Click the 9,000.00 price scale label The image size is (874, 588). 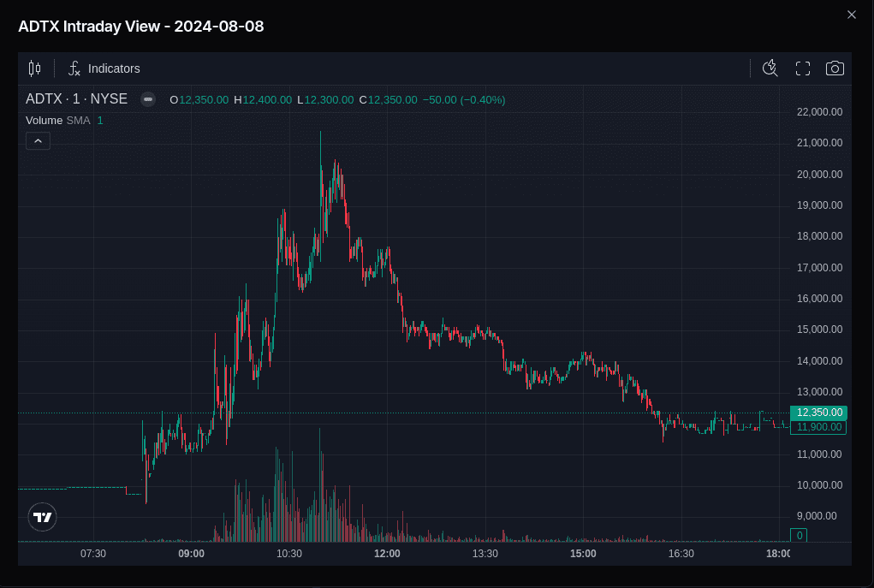(817, 516)
